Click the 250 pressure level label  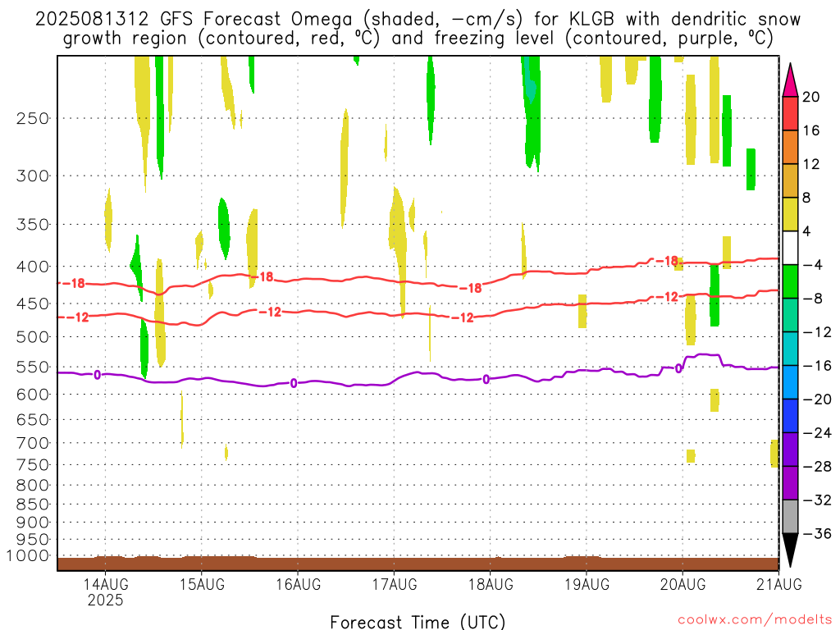[33, 118]
